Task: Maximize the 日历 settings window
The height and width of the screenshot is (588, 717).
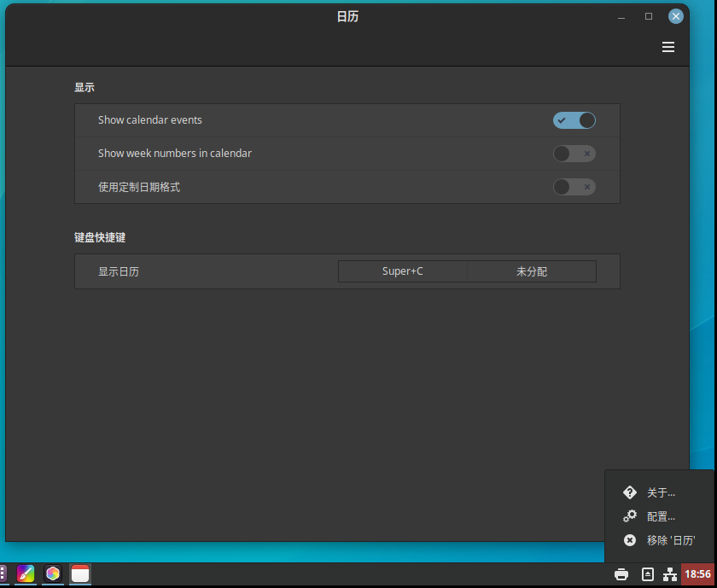Action: tap(649, 16)
